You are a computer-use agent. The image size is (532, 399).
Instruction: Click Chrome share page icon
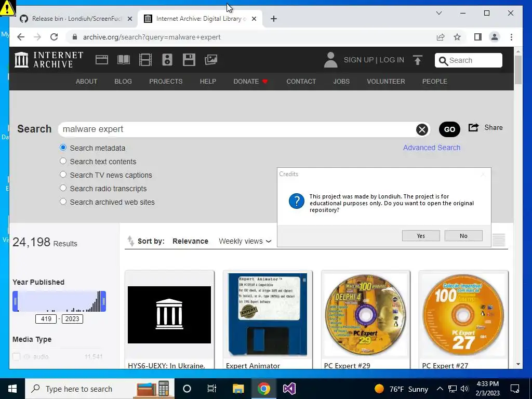pos(441,37)
